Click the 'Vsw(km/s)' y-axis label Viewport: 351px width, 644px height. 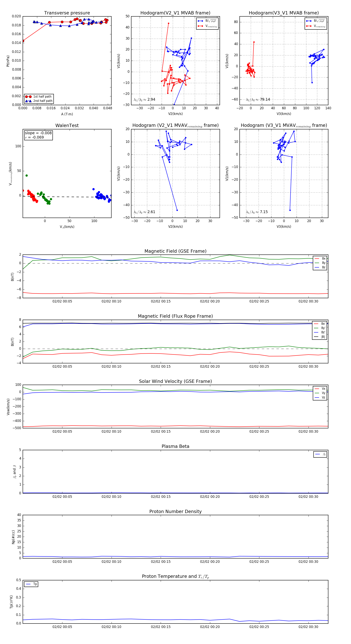8,407
